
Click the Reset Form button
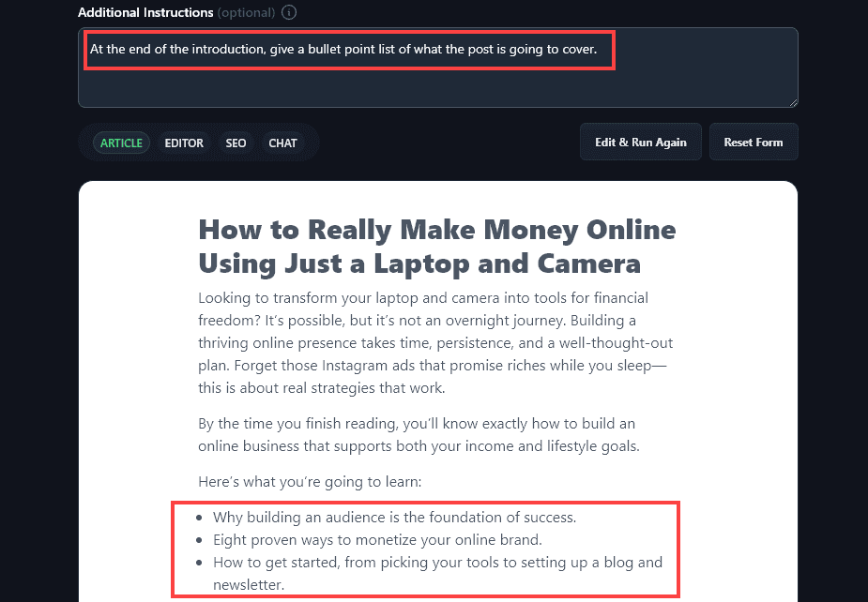coord(754,143)
